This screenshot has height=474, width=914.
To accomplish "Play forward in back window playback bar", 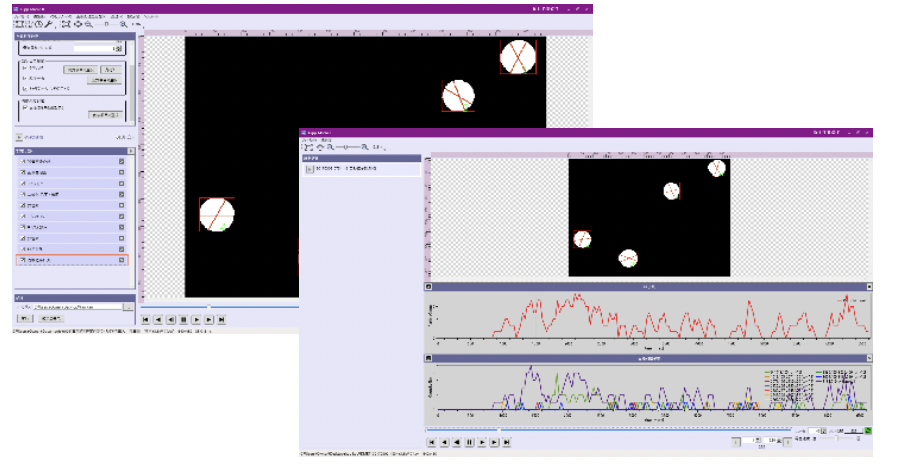I will (x=196, y=319).
